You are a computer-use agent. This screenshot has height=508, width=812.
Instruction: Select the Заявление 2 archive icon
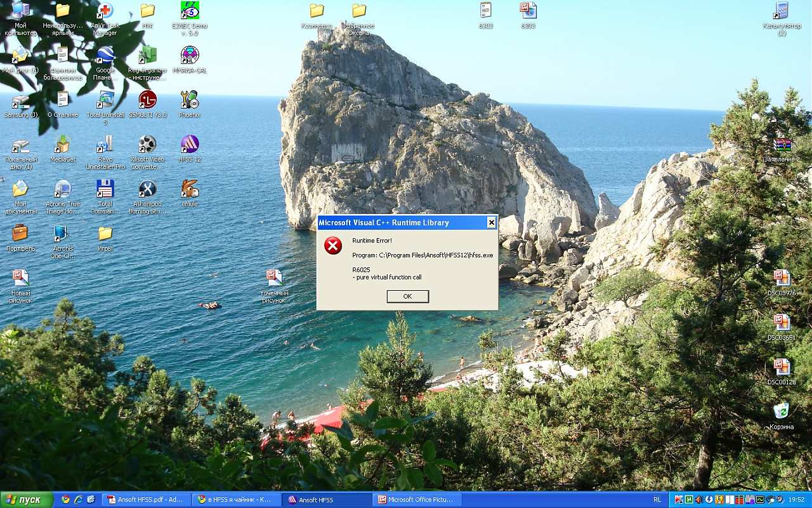click(782, 149)
